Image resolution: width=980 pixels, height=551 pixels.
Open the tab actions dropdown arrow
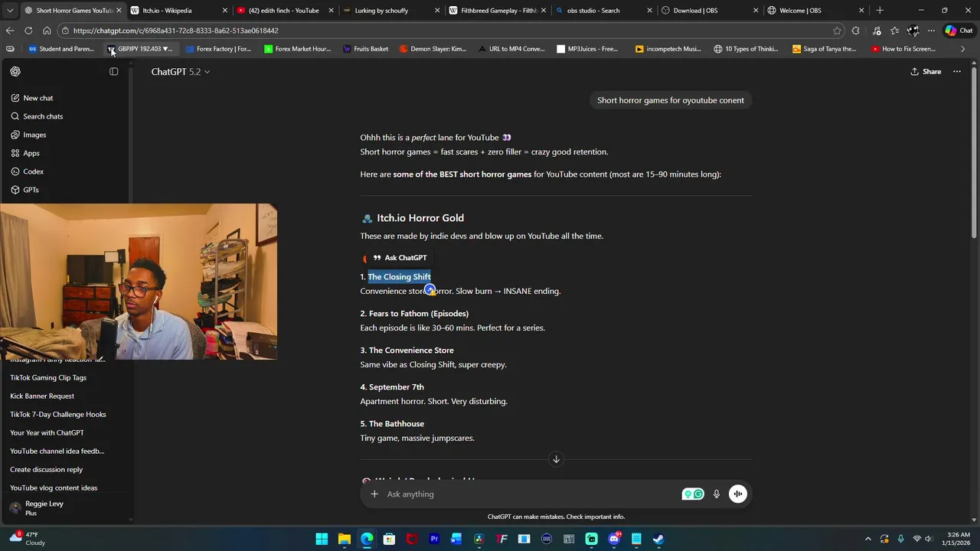click(10, 11)
